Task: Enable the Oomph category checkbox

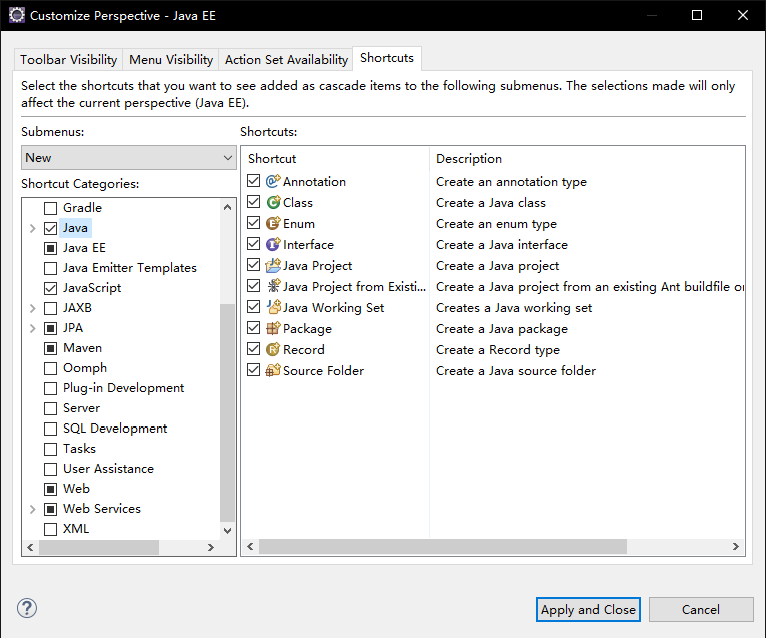Action: click(50, 368)
